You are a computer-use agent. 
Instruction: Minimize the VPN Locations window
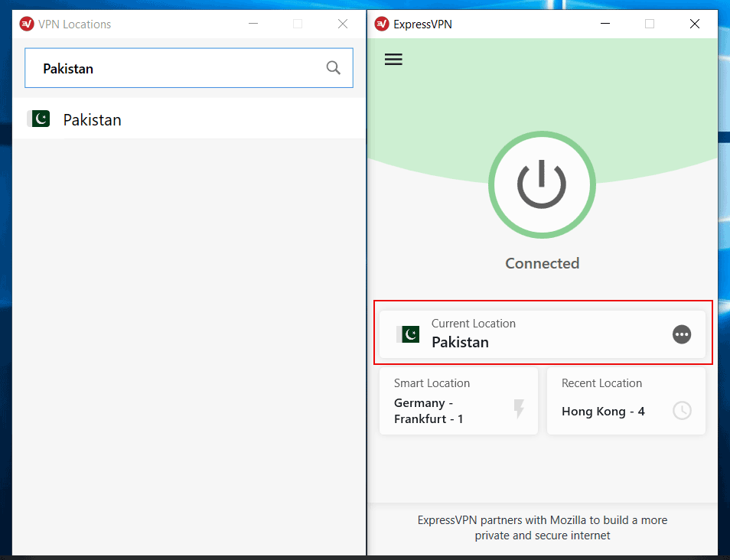[x=253, y=24]
